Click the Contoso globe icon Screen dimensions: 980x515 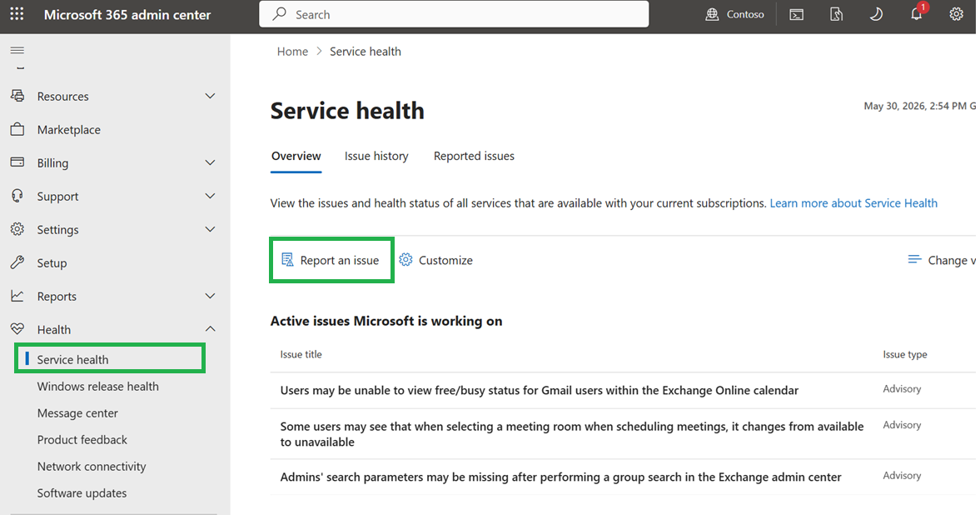[712, 14]
